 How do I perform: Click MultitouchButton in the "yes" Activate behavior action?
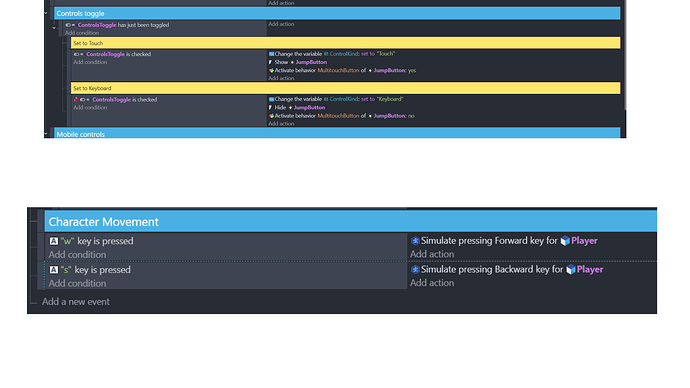pyautogui.click(x=338, y=70)
